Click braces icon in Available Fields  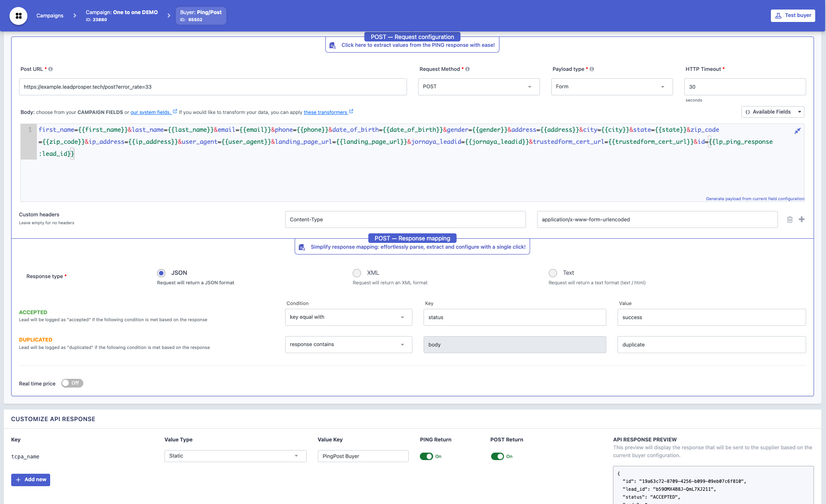tap(748, 112)
